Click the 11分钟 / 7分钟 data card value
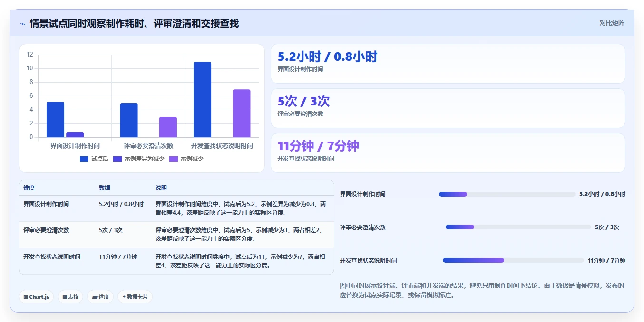Screen dimensions: 644x322 coord(318,146)
